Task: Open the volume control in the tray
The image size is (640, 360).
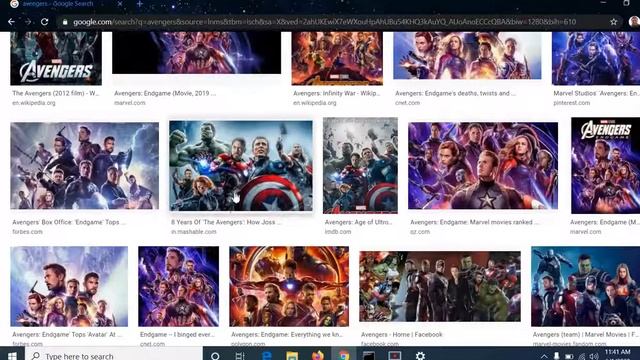Action: tap(594, 356)
